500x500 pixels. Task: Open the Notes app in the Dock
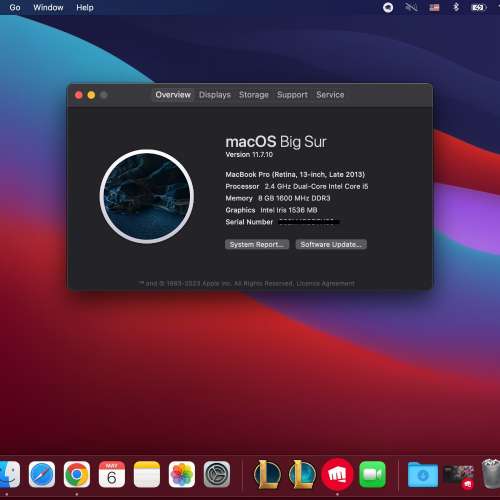click(x=147, y=474)
